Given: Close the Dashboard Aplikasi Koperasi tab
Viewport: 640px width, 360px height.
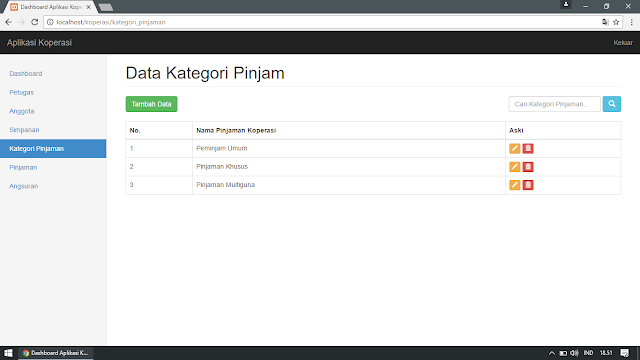Looking at the screenshot, I should [89, 7].
